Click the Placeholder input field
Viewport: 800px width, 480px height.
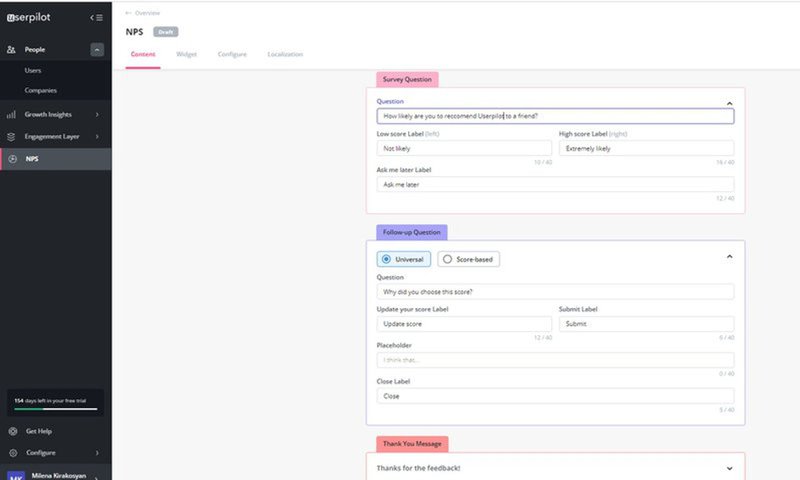click(x=555, y=360)
